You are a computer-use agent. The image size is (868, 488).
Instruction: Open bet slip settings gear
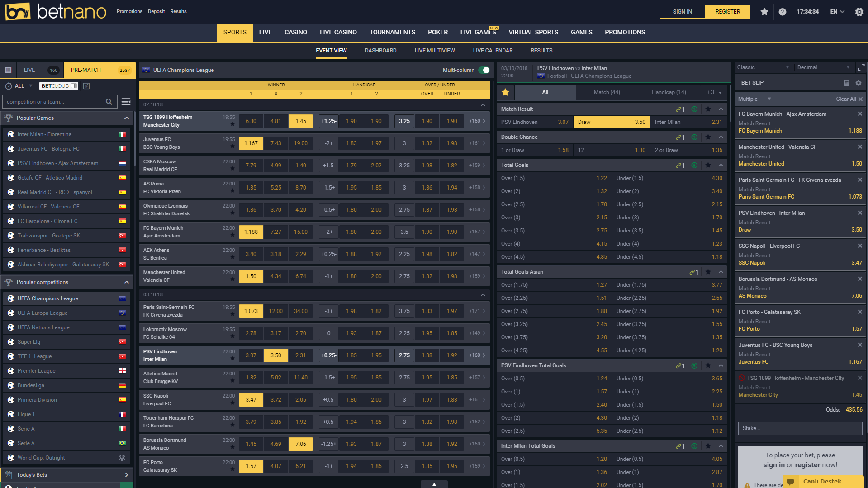pyautogui.click(x=859, y=83)
